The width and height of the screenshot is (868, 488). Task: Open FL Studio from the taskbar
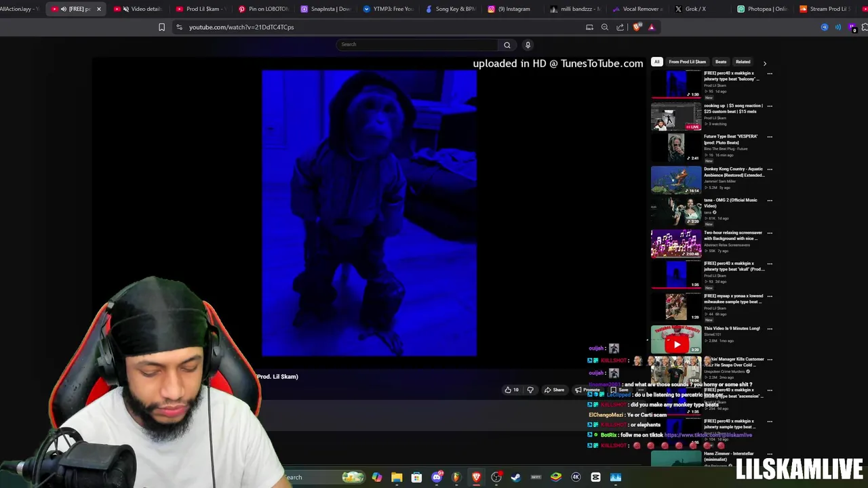click(456, 477)
